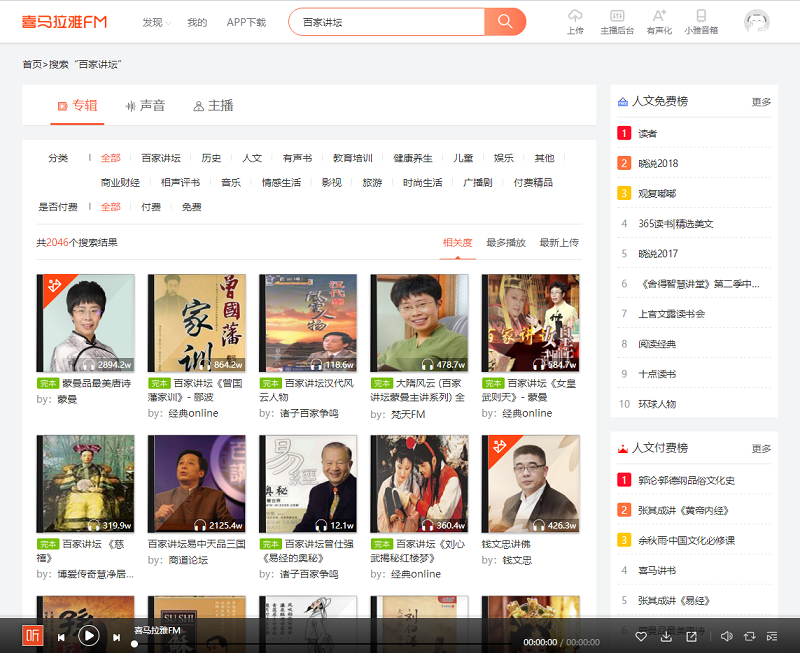Click the search input field
Screen dimensions: 800x653
click(x=387, y=21)
